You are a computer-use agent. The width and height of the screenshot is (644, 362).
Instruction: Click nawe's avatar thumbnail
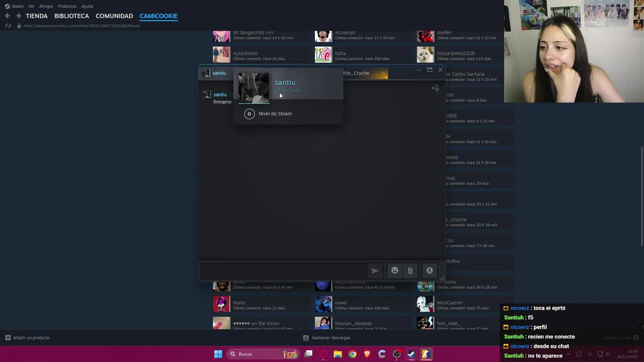(324, 304)
